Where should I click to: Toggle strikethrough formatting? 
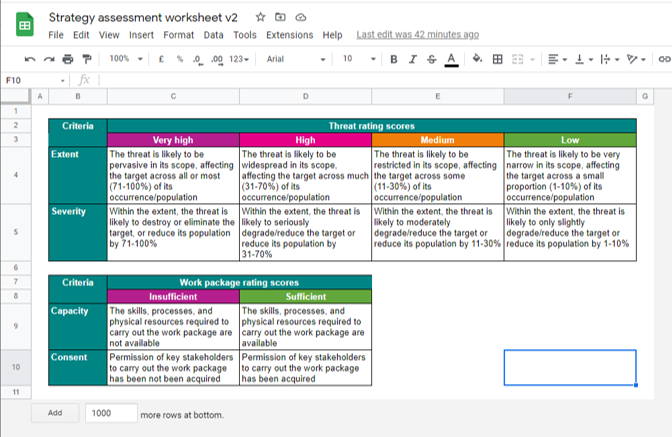click(x=432, y=59)
